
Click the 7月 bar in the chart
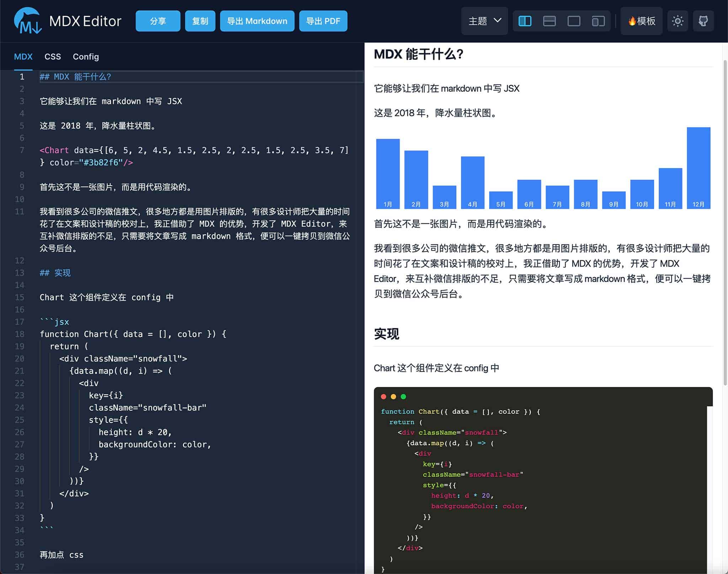tap(557, 197)
